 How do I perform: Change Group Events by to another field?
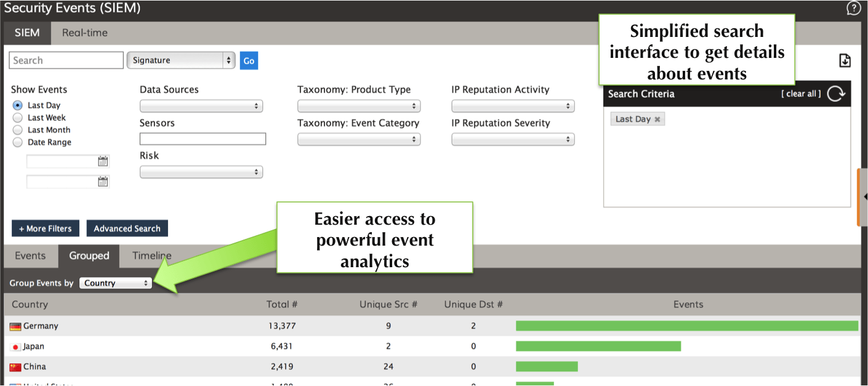(115, 283)
